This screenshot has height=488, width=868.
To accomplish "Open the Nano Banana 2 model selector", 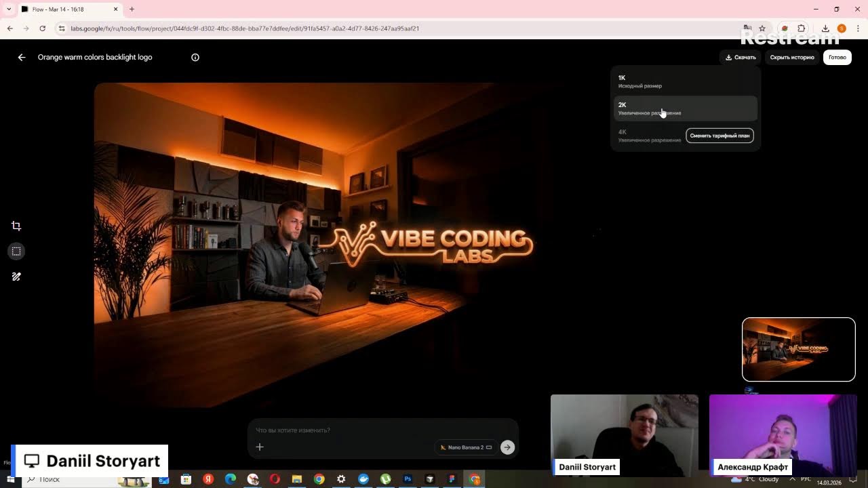I will [466, 447].
